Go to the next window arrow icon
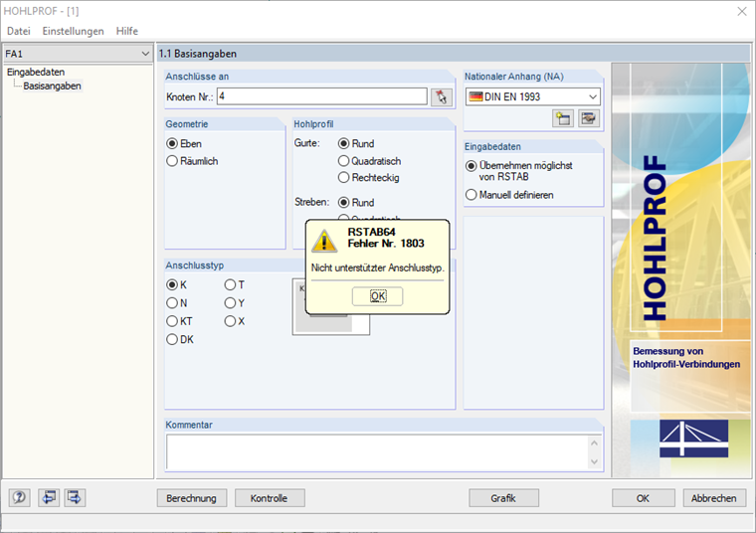This screenshot has width=756, height=533. 75,497
